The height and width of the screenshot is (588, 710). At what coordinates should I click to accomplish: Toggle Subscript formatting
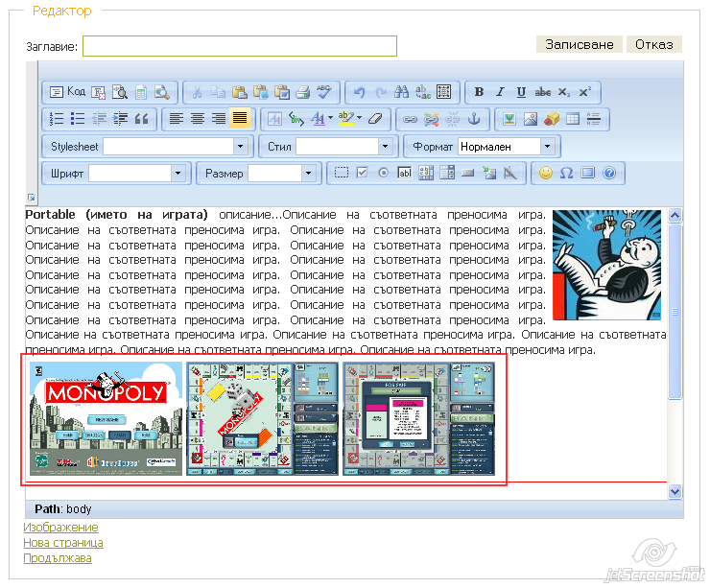point(564,92)
